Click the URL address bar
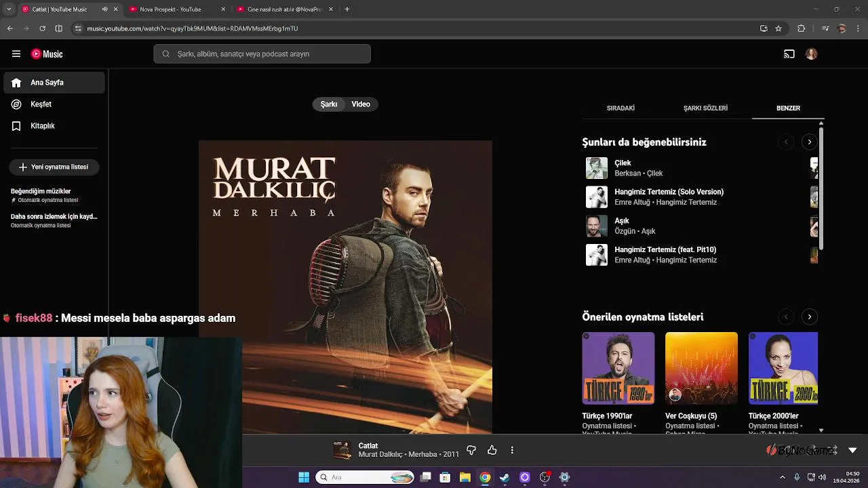The width and height of the screenshot is (868, 488). click(x=420, y=28)
